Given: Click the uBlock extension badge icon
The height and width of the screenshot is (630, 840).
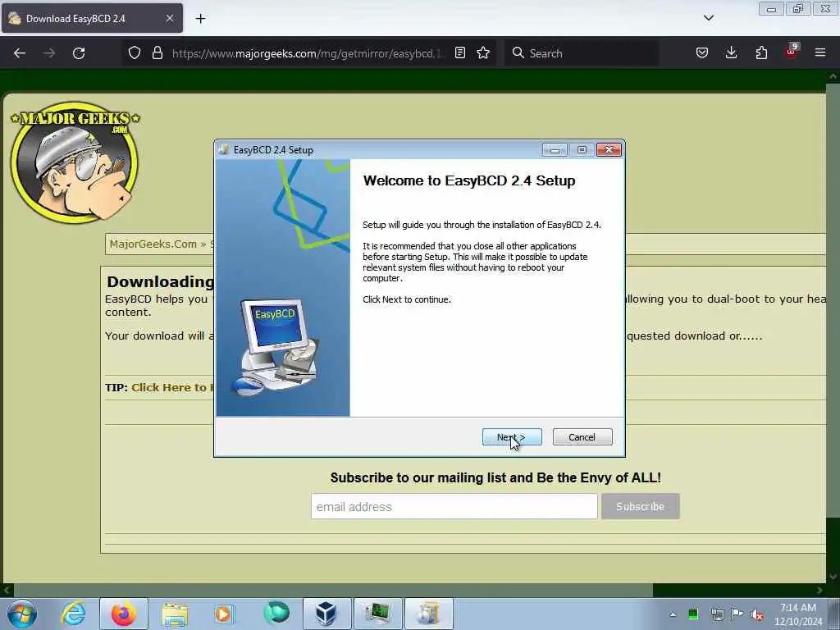Looking at the screenshot, I should [792, 52].
